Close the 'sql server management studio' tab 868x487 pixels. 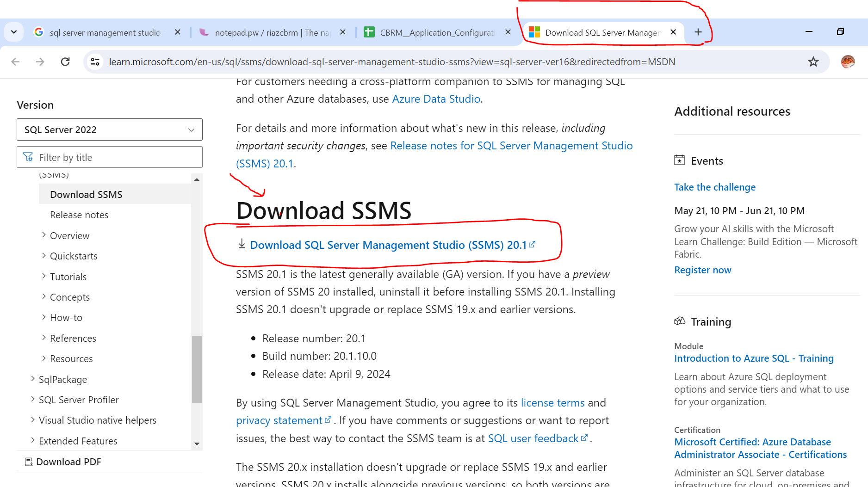[178, 32]
